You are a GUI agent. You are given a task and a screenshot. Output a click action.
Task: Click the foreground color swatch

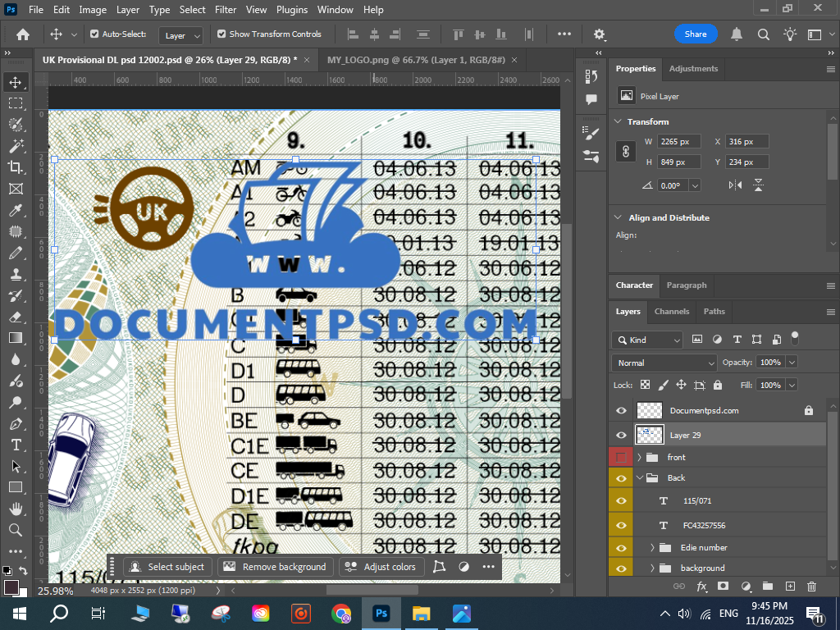pos(11,587)
